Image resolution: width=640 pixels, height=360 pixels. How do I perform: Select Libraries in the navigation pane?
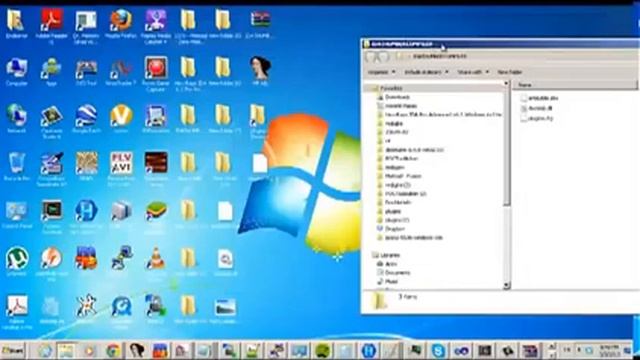click(389, 255)
